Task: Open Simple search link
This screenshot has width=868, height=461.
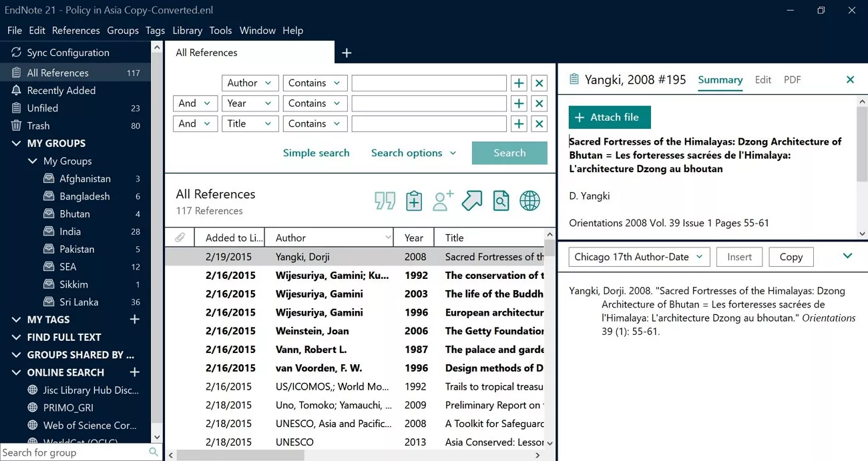Action: [316, 153]
